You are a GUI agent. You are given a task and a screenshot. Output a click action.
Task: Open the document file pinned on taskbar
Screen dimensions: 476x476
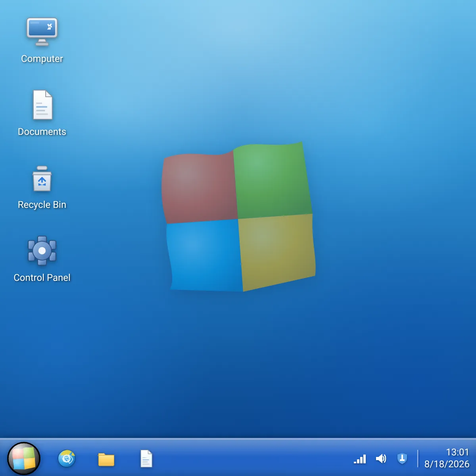pos(146,459)
